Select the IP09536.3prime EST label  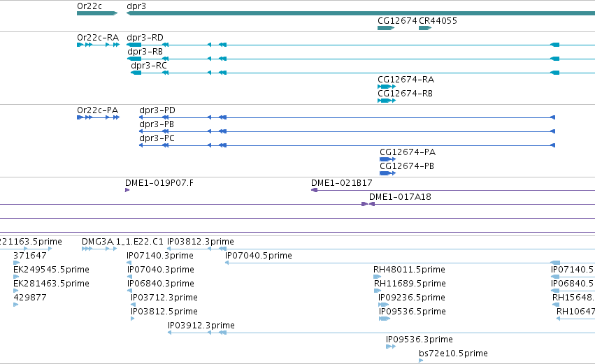(420, 340)
